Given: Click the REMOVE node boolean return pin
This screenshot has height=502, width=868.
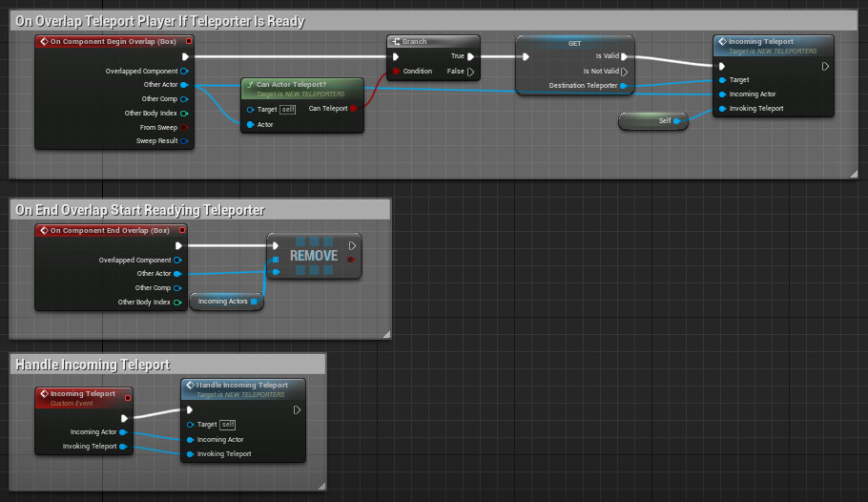Looking at the screenshot, I should pos(350,260).
